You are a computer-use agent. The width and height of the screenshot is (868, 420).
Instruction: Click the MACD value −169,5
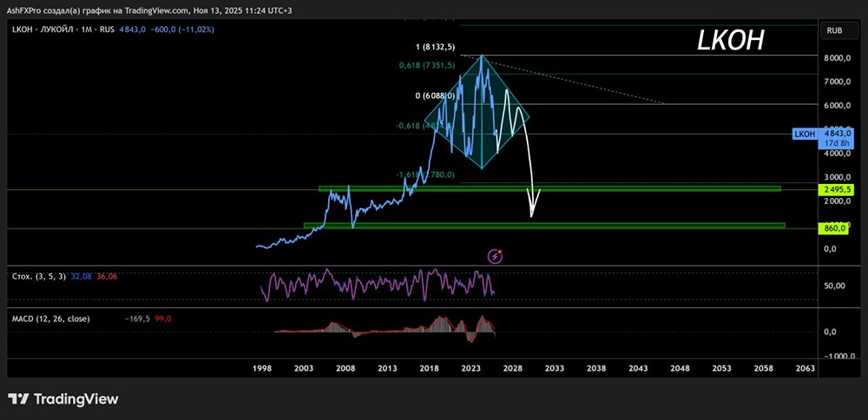(138, 318)
